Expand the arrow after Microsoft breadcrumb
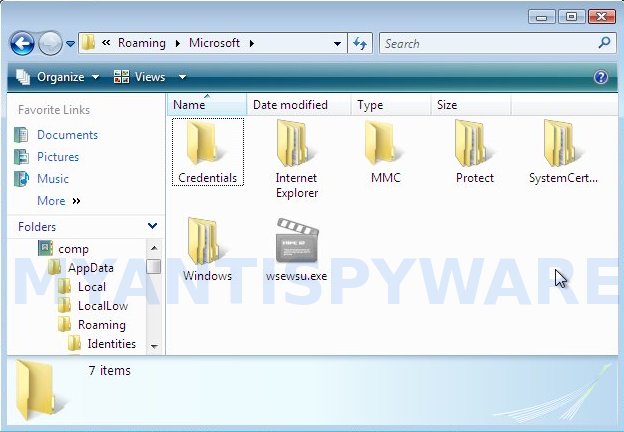Screen dimensions: 624x432 tap(252, 43)
